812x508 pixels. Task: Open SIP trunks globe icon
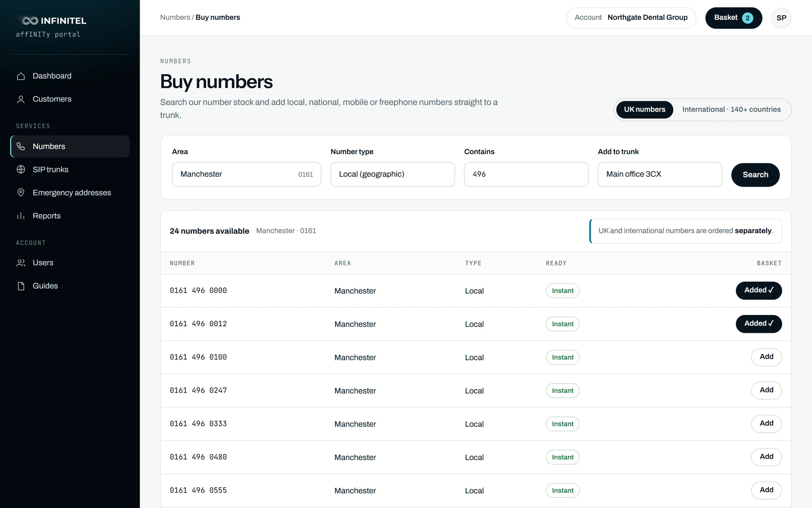[21, 170]
